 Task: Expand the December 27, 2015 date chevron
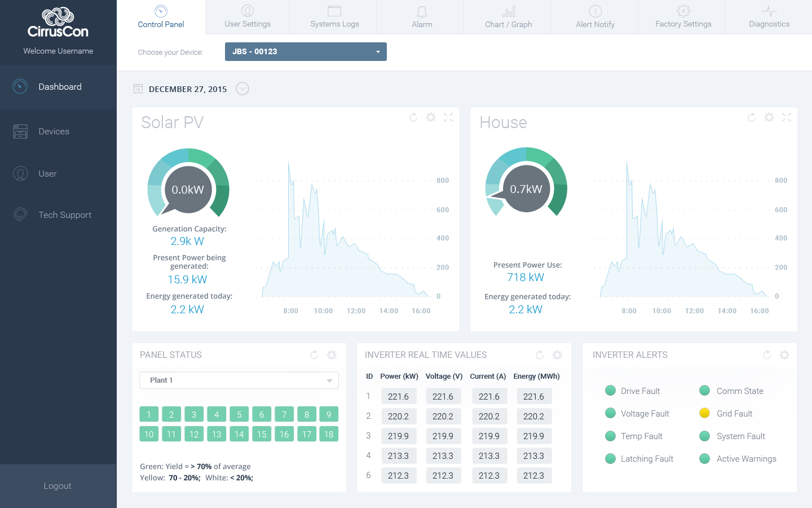point(242,89)
